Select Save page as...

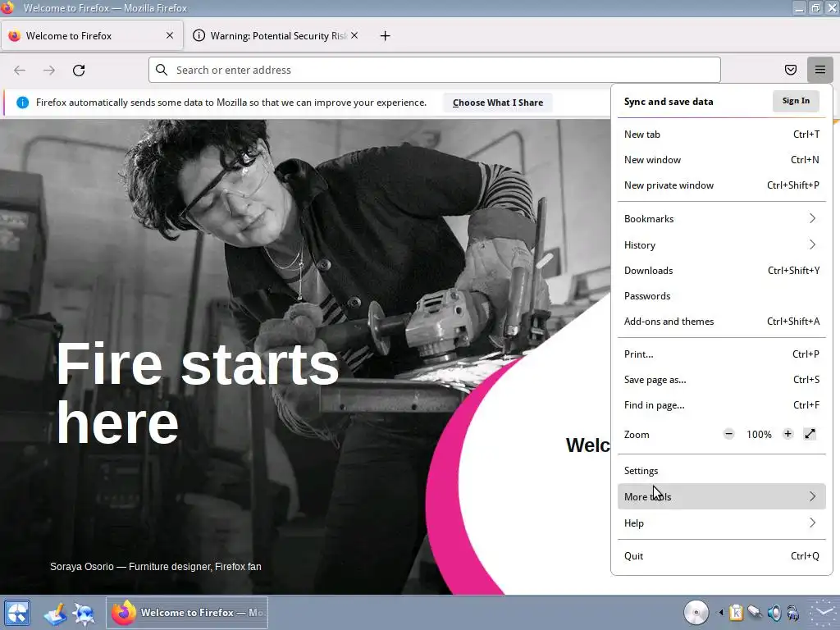[x=722, y=380]
